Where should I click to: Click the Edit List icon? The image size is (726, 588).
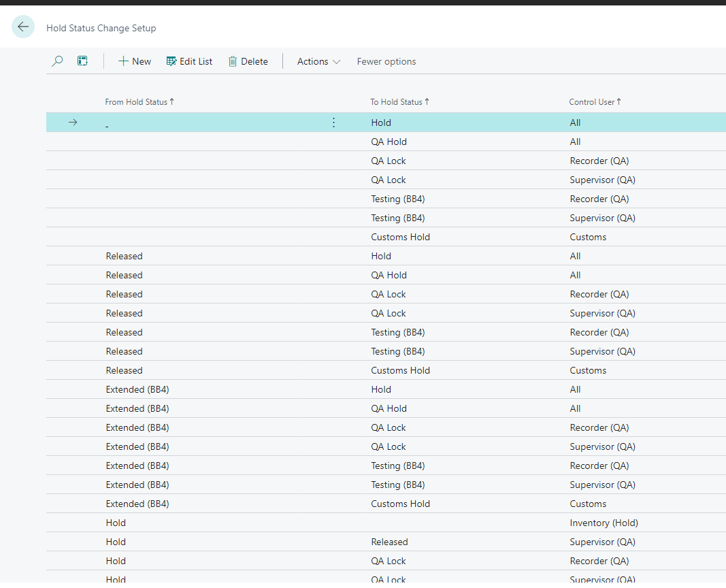171,61
